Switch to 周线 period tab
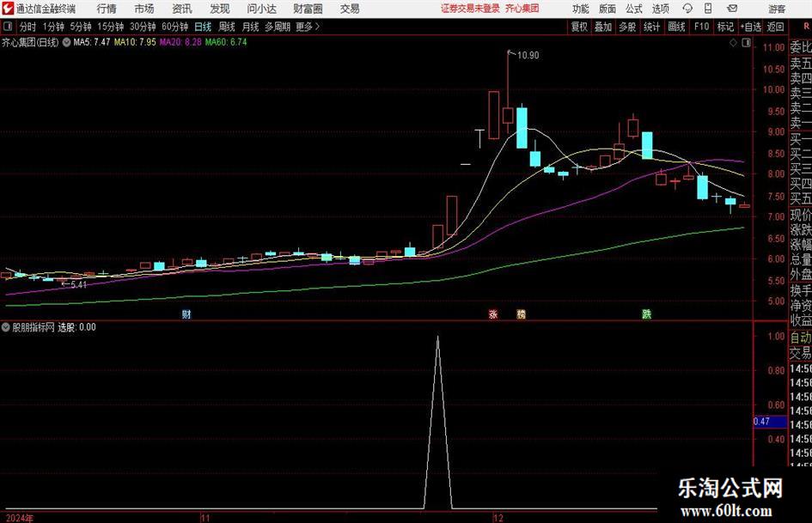812x523 pixels. pos(227,27)
